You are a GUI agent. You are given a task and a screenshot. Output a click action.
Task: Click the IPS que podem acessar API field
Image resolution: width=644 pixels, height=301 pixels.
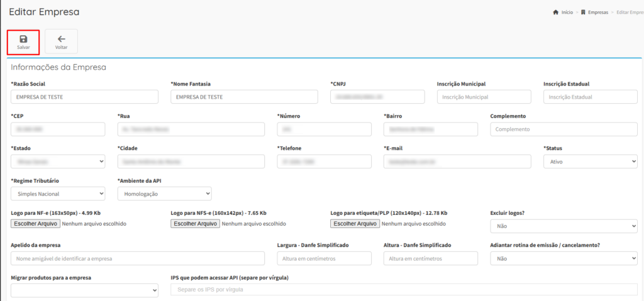[x=404, y=290]
